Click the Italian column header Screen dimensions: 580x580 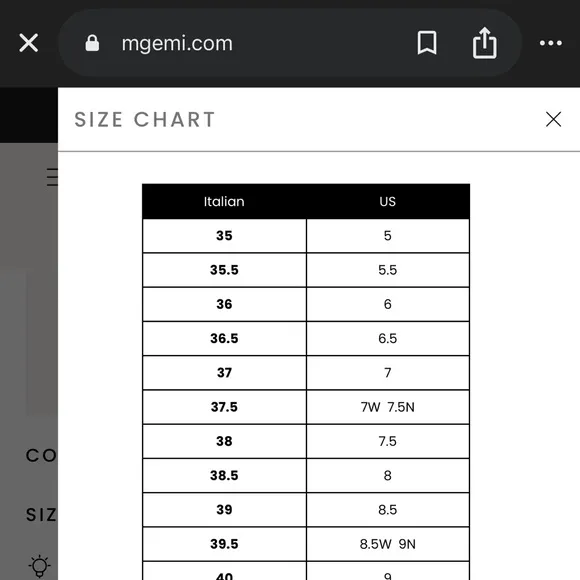tap(224, 202)
